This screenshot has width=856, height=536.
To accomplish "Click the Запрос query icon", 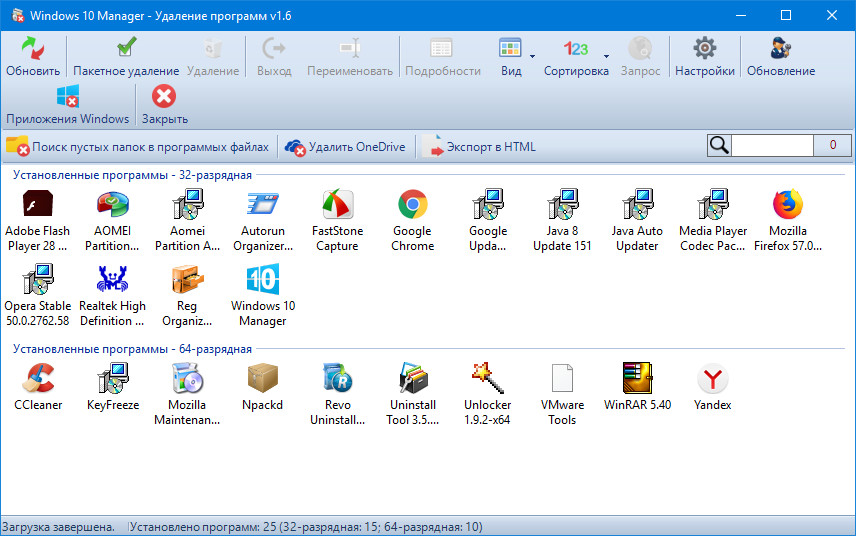I will pyautogui.click(x=640, y=48).
